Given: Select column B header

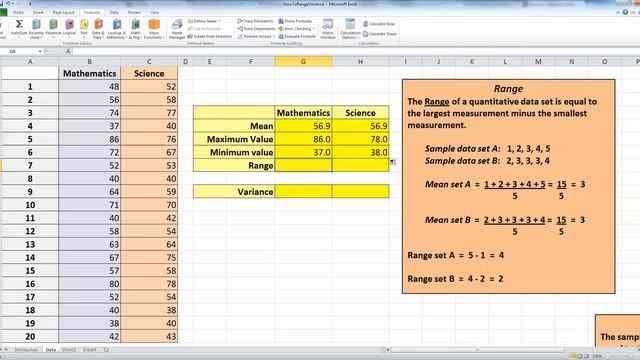Looking at the screenshot, I should click(89, 62).
